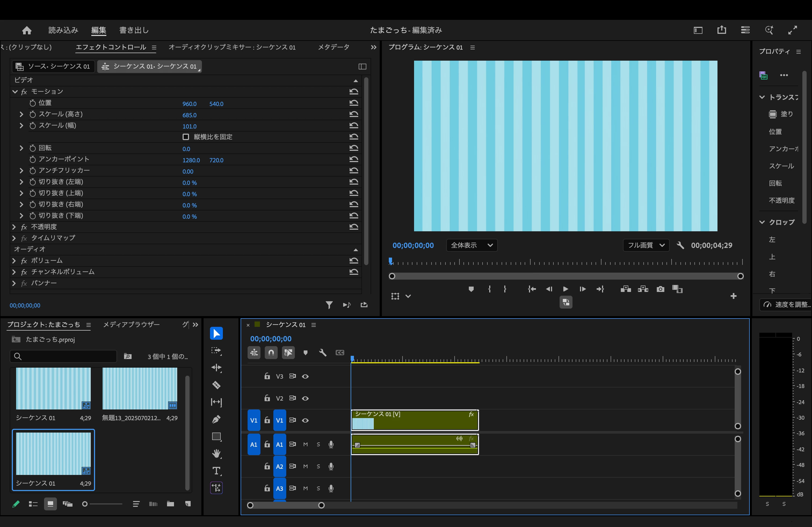
Task: Select the Ripple Edit tool
Action: (216, 367)
